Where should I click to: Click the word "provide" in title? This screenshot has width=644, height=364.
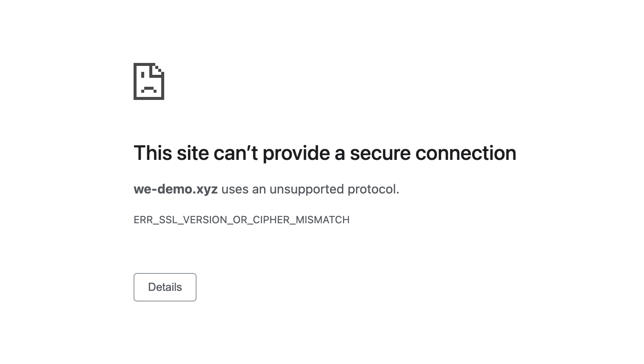coord(296,153)
